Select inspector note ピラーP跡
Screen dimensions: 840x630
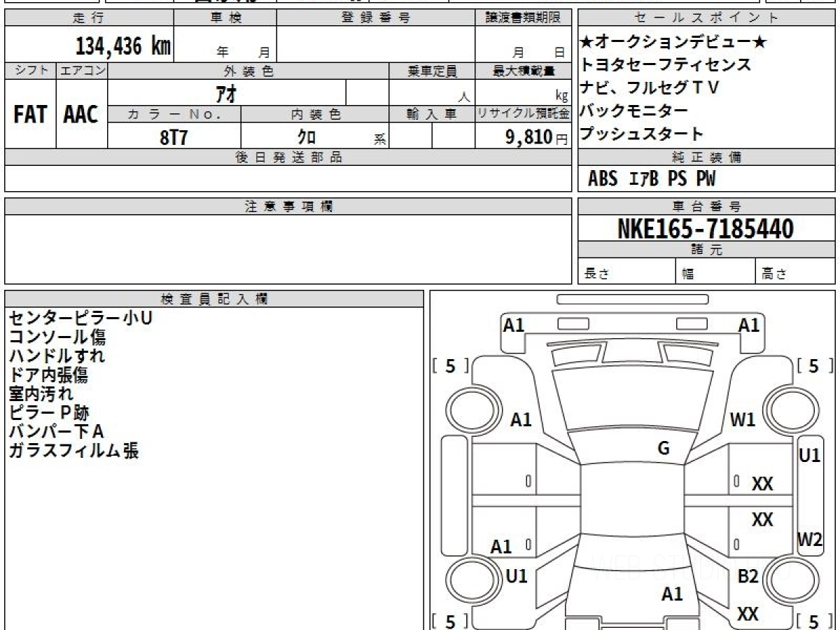[x=49, y=413]
